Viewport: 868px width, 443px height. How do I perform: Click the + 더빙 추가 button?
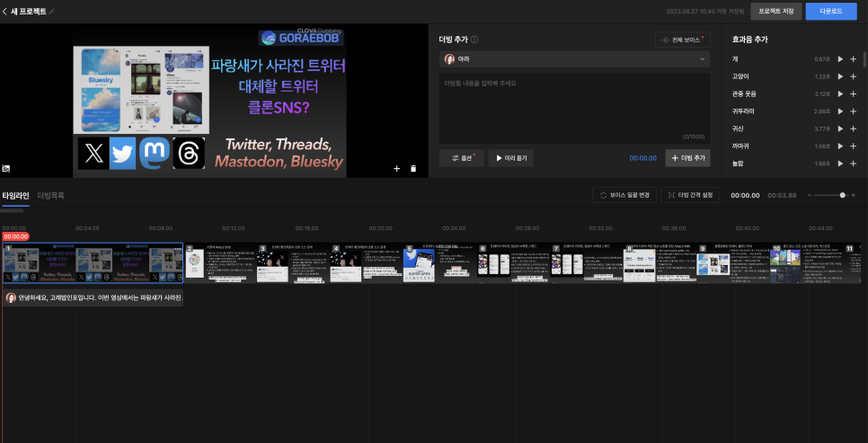pyautogui.click(x=687, y=158)
